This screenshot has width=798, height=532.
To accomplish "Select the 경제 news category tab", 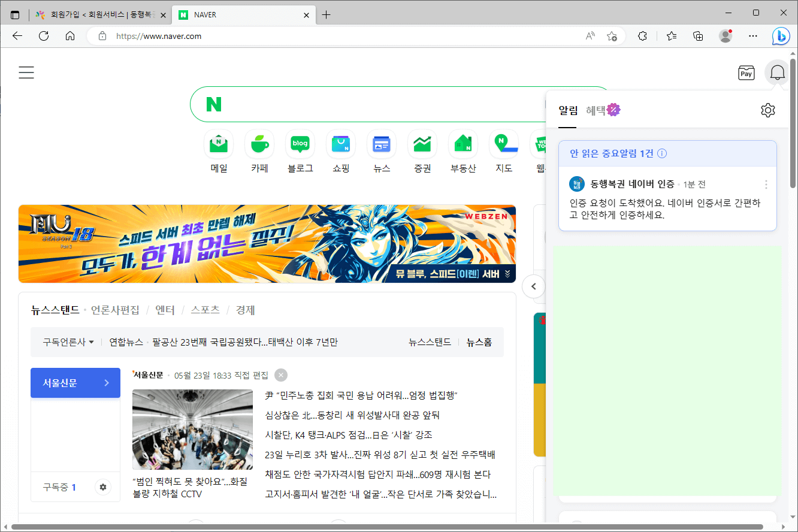I will 244,310.
